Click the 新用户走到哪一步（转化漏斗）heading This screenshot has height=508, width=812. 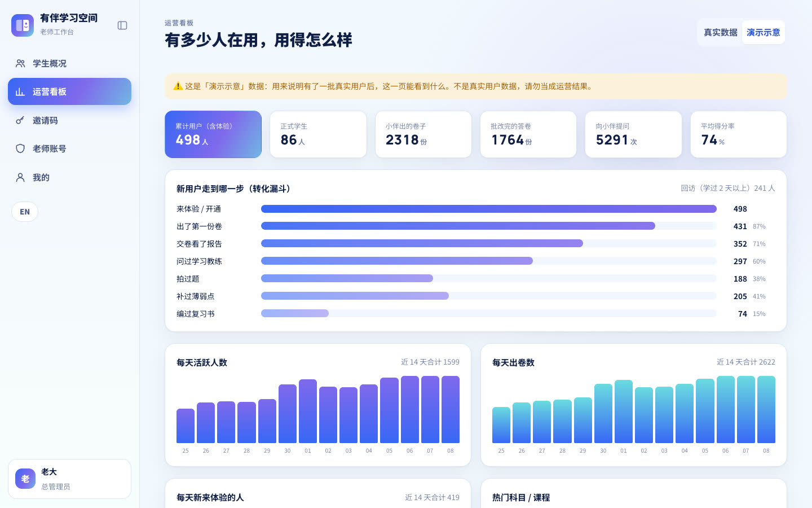tap(235, 189)
